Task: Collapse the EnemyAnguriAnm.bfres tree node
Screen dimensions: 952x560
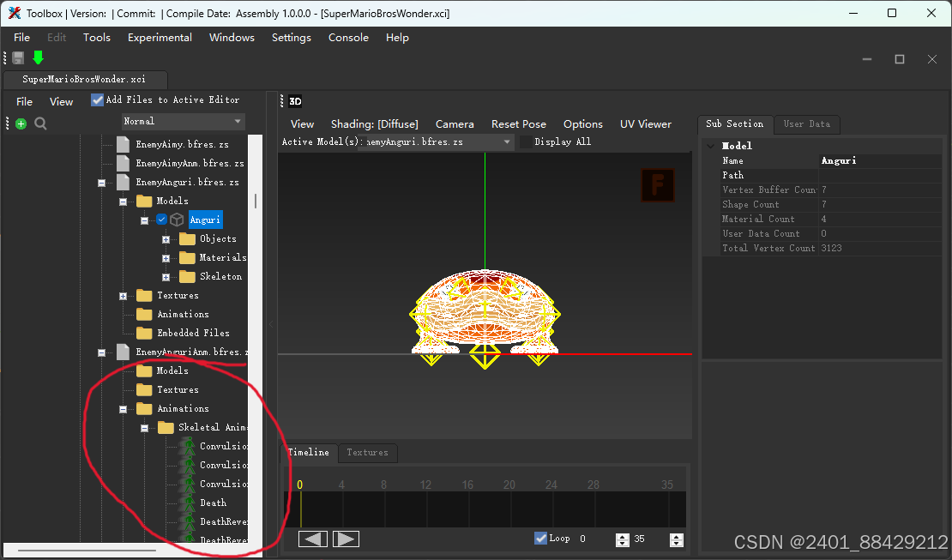Action: [102, 352]
